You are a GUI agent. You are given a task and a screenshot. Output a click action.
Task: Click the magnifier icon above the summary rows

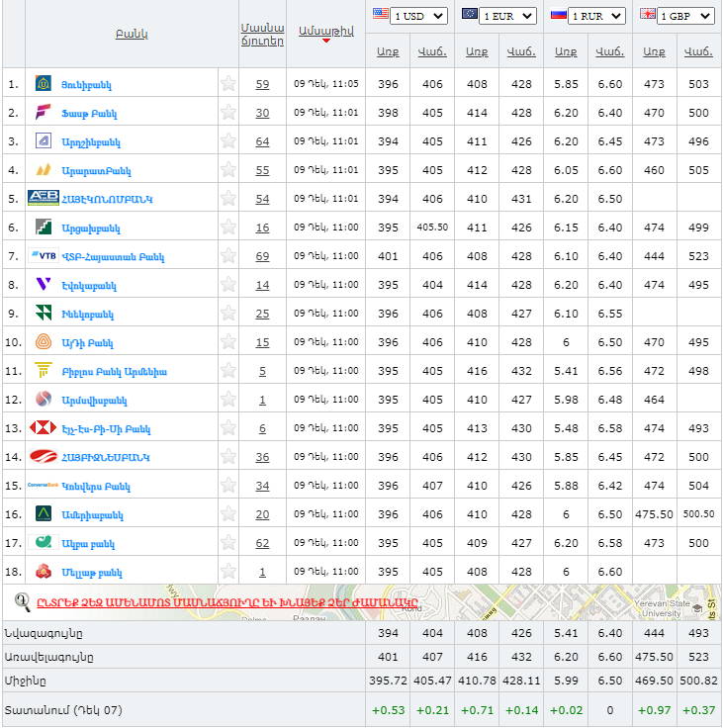tap(23, 602)
